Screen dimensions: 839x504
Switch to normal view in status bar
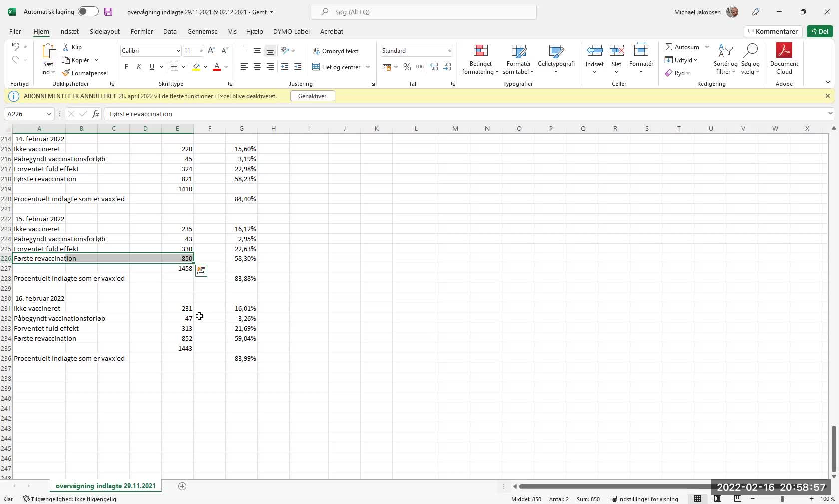click(x=698, y=499)
